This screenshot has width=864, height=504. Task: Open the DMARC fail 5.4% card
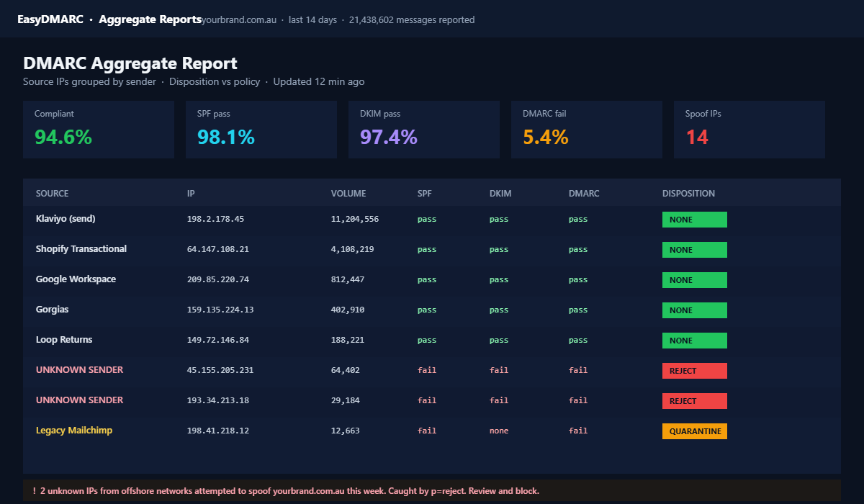587,130
